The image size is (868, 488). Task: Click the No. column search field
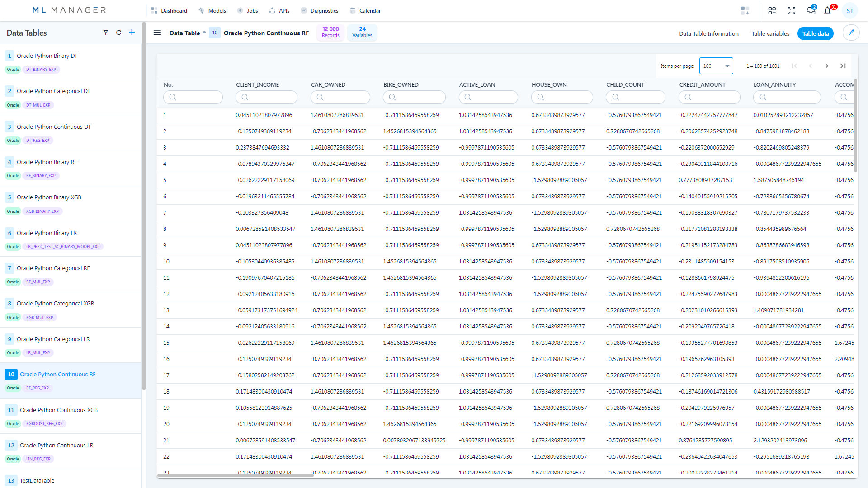(193, 97)
